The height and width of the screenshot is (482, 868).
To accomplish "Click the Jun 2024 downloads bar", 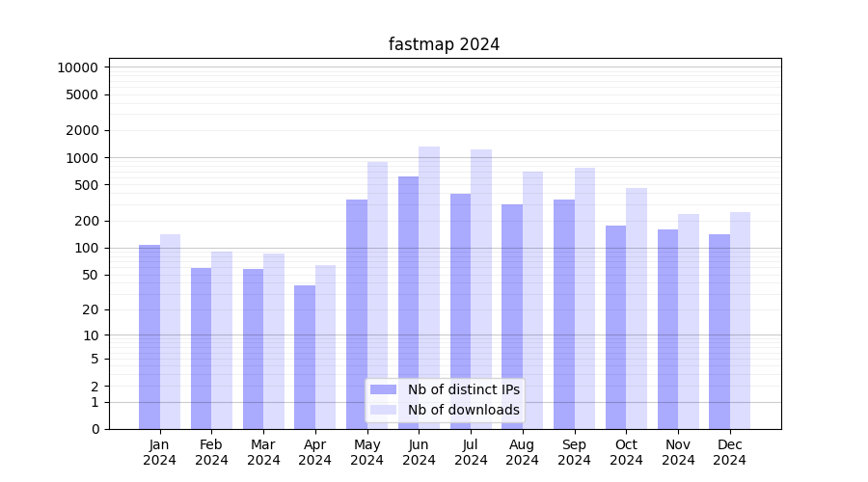I will 429,260.
